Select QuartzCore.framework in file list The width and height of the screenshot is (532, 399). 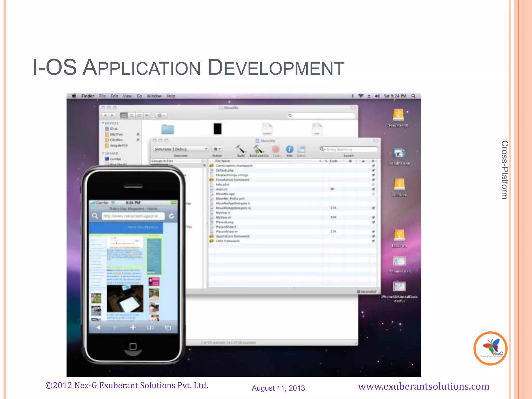click(x=233, y=236)
